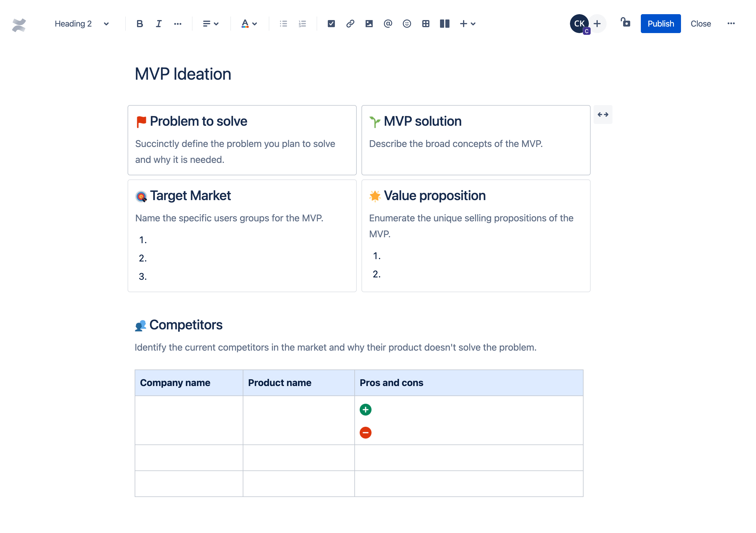Viewport: 756px width, 533px height.
Task: Add a column layout
Action: pyautogui.click(x=444, y=23)
